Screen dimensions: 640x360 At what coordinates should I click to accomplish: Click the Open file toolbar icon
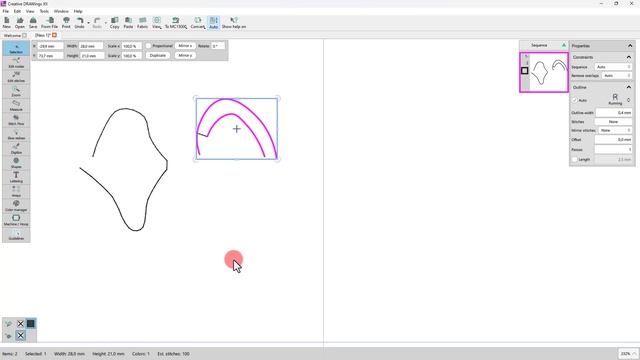(20, 22)
